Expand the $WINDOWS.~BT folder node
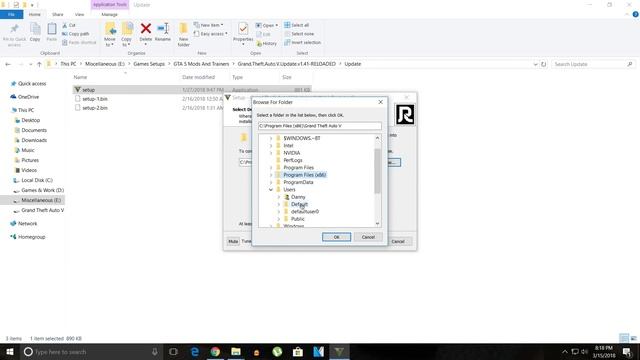This screenshot has width=640, height=360. point(271,138)
